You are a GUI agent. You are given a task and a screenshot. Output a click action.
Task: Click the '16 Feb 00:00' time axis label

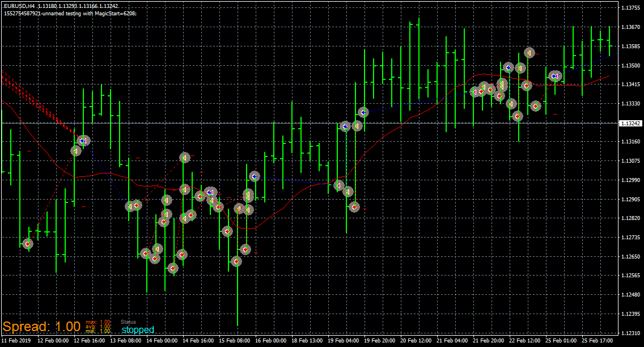click(x=270, y=340)
